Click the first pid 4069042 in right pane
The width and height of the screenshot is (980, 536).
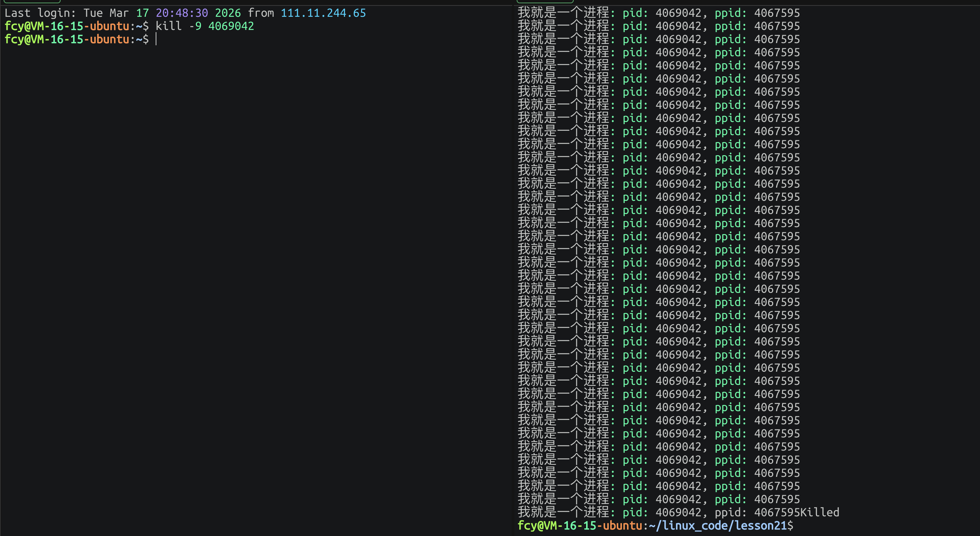tap(678, 13)
